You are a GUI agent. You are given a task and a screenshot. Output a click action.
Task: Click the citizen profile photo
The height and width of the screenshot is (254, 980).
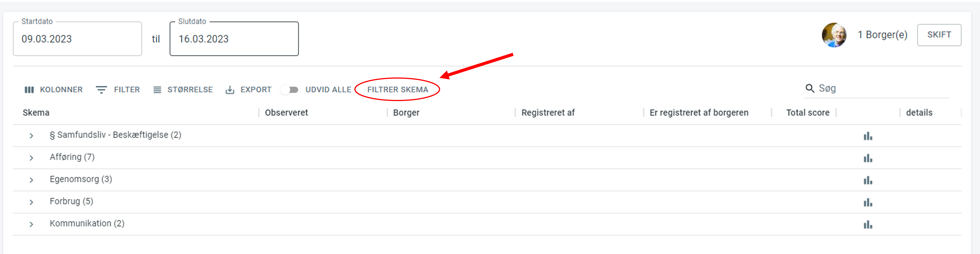(x=834, y=35)
